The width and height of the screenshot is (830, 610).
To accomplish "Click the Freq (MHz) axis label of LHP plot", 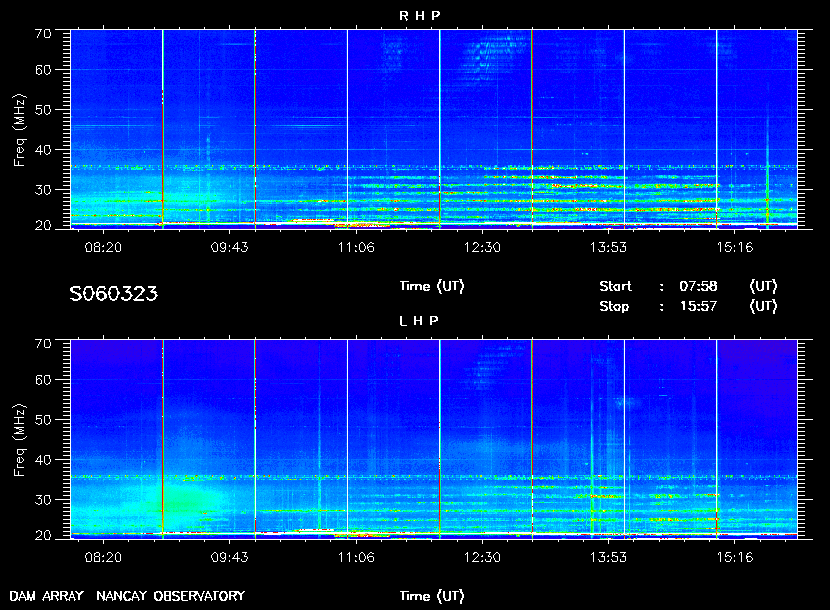I will 20,441.
